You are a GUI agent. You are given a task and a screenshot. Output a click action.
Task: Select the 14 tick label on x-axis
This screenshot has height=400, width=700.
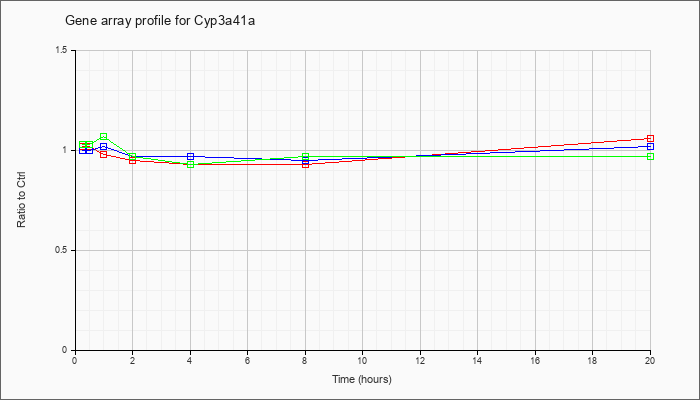tap(477, 360)
